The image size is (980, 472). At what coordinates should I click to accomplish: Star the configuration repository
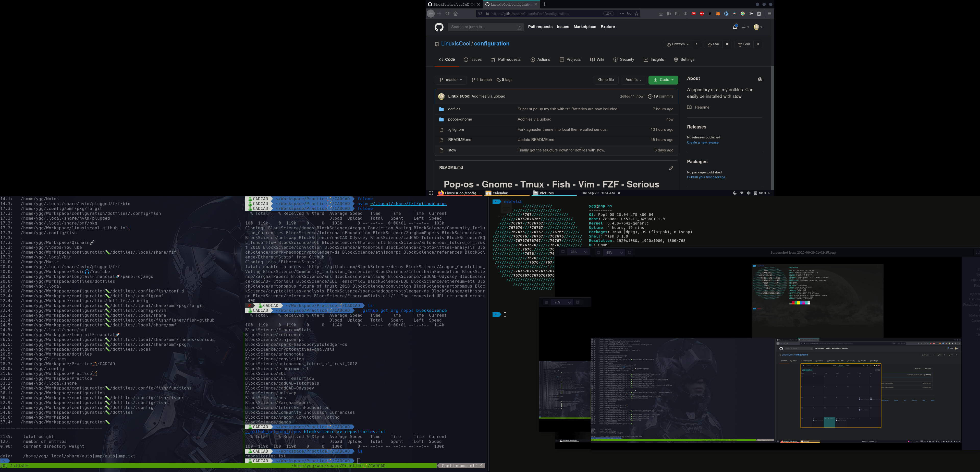pyautogui.click(x=713, y=44)
